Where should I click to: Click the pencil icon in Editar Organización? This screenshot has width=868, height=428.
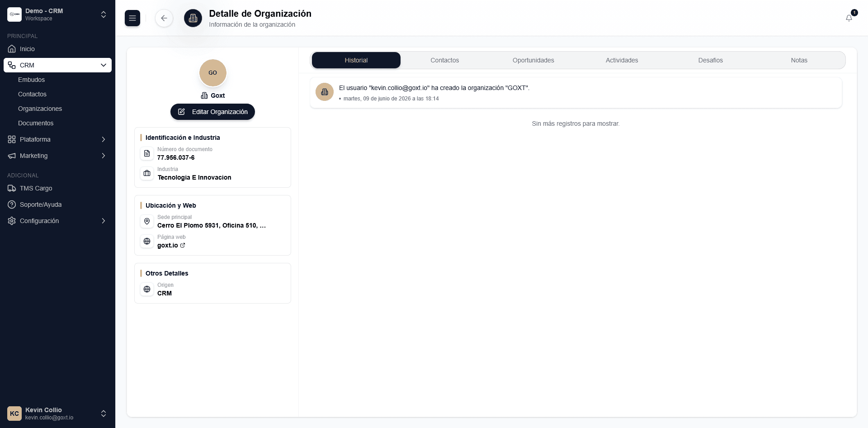[x=181, y=112]
